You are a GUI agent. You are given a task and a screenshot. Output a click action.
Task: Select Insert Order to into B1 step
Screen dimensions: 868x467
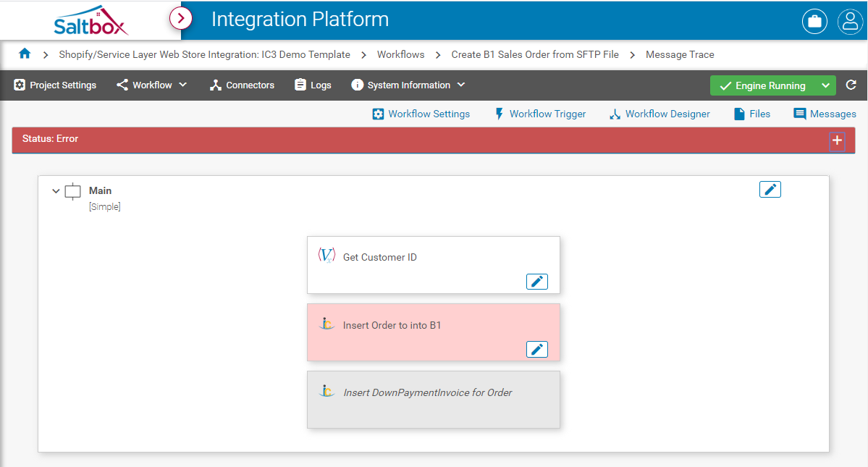pyautogui.click(x=434, y=332)
